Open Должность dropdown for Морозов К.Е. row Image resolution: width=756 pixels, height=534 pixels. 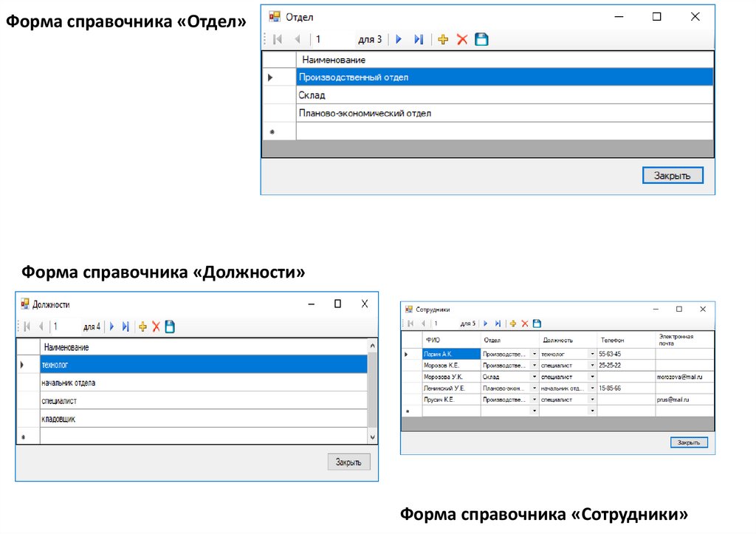point(593,365)
